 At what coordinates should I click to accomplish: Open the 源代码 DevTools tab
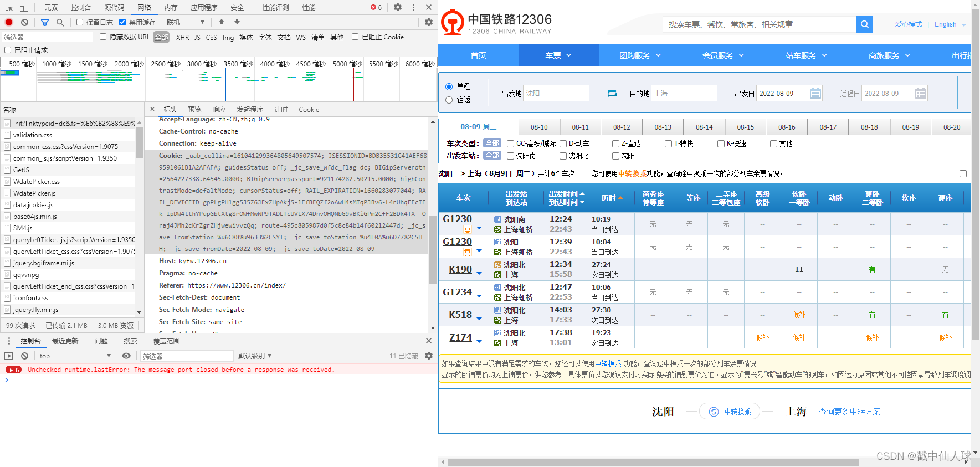click(114, 7)
